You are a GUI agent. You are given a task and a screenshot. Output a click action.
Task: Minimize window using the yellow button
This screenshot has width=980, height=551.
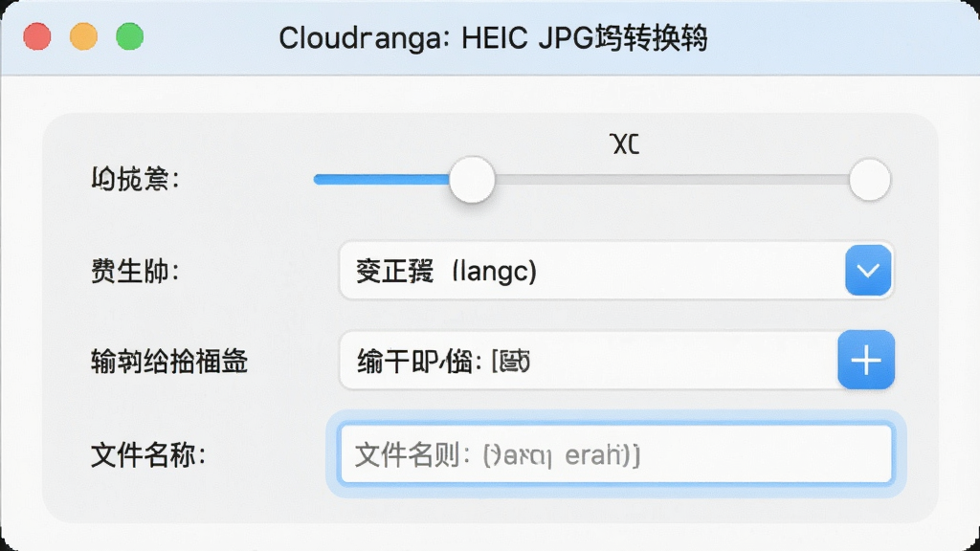click(x=84, y=36)
